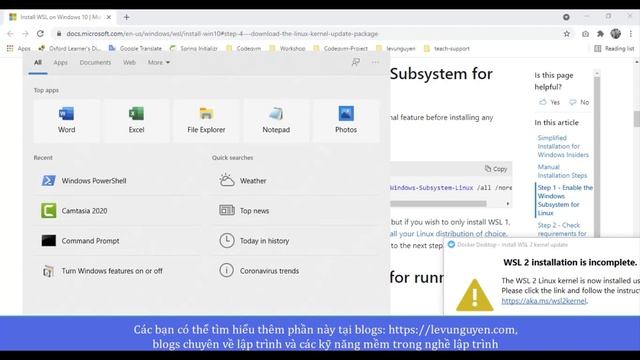Open Turn Windows features on or off
640x360 pixels.
pyautogui.click(x=117, y=271)
